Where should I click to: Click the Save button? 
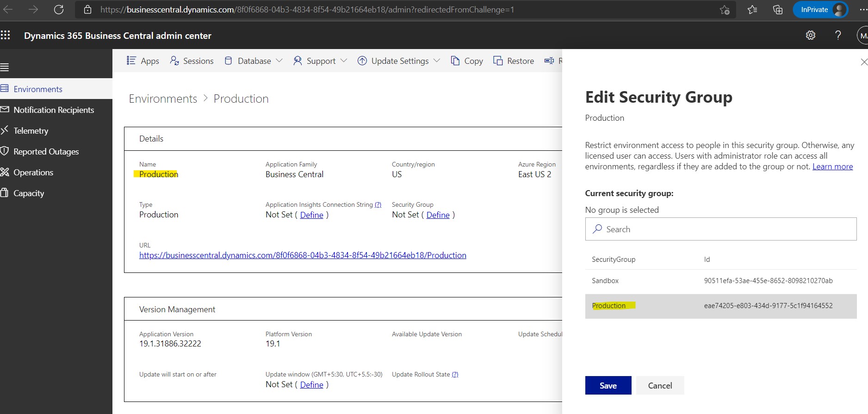pyautogui.click(x=608, y=385)
